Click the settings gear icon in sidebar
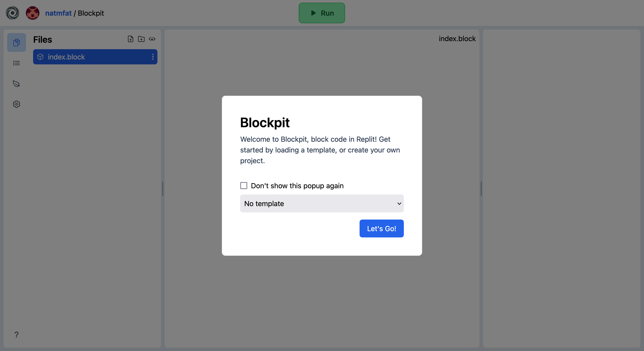The height and width of the screenshot is (351, 644). [16, 104]
